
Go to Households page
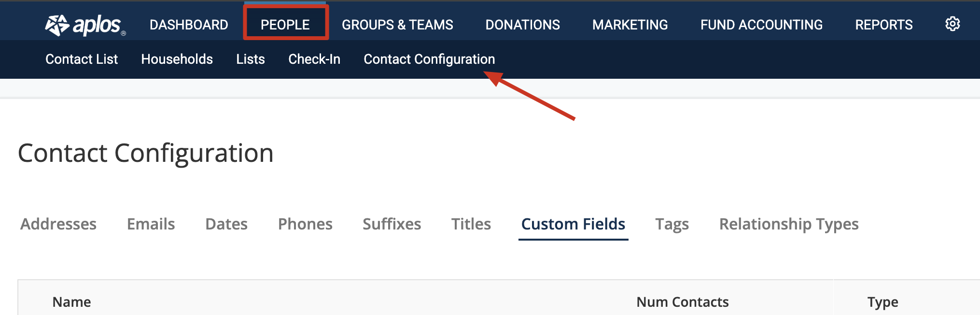177,59
